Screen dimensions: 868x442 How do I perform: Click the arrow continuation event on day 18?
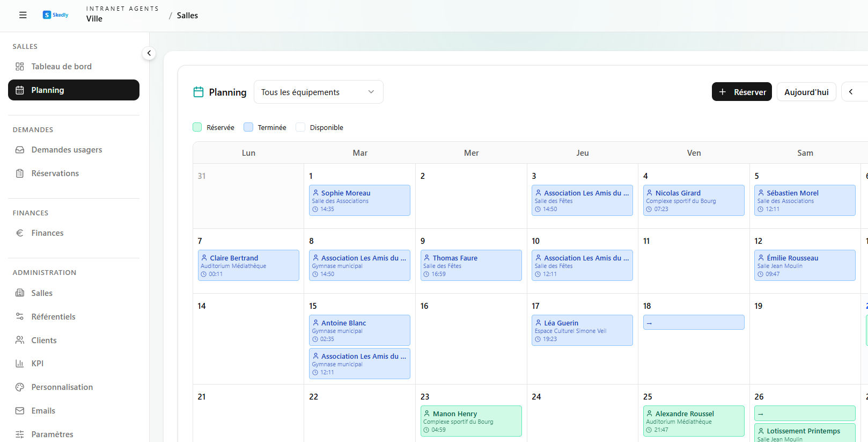click(694, 322)
